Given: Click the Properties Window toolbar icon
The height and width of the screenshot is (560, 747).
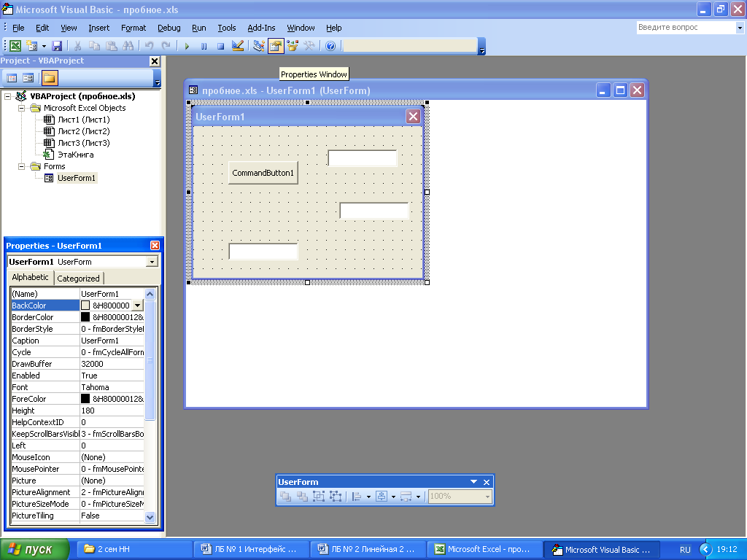Looking at the screenshot, I should pyautogui.click(x=275, y=46).
